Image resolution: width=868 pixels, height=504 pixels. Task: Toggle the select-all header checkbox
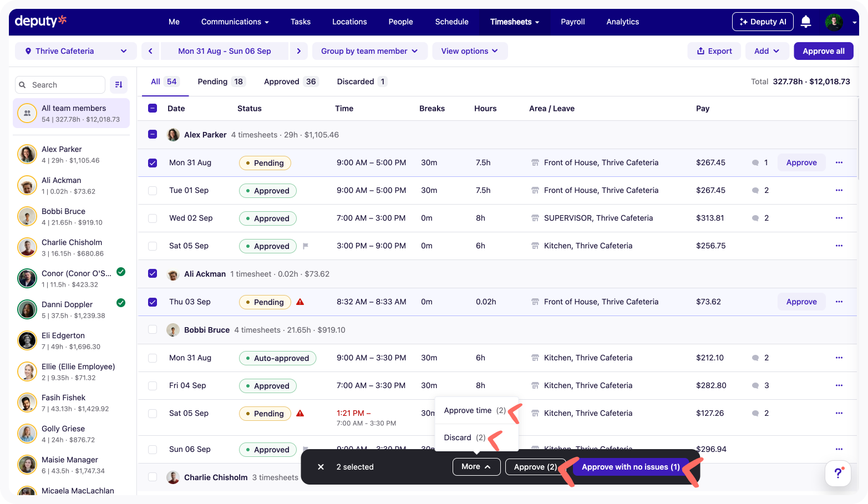pyautogui.click(x=153, y=108)
